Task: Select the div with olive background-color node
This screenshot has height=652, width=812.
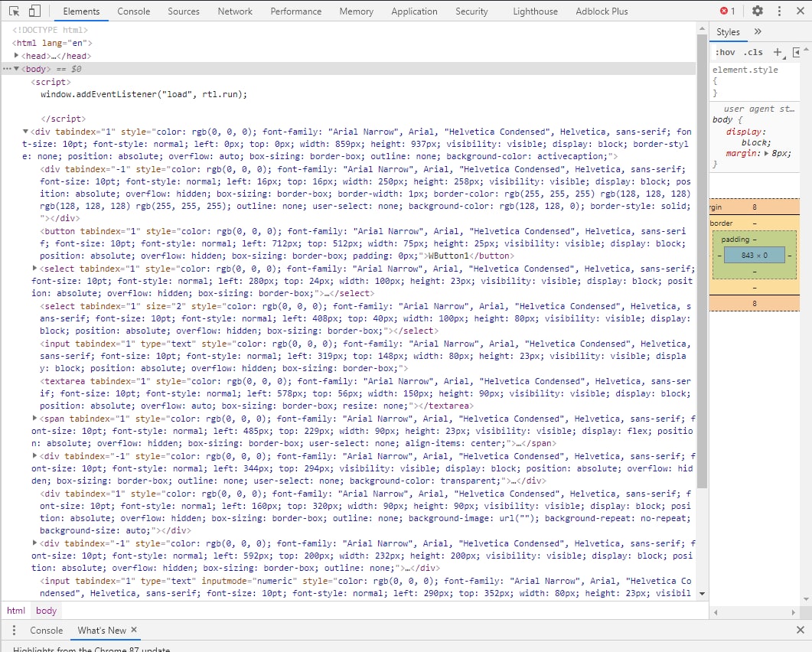Action: tap(365, 194)
